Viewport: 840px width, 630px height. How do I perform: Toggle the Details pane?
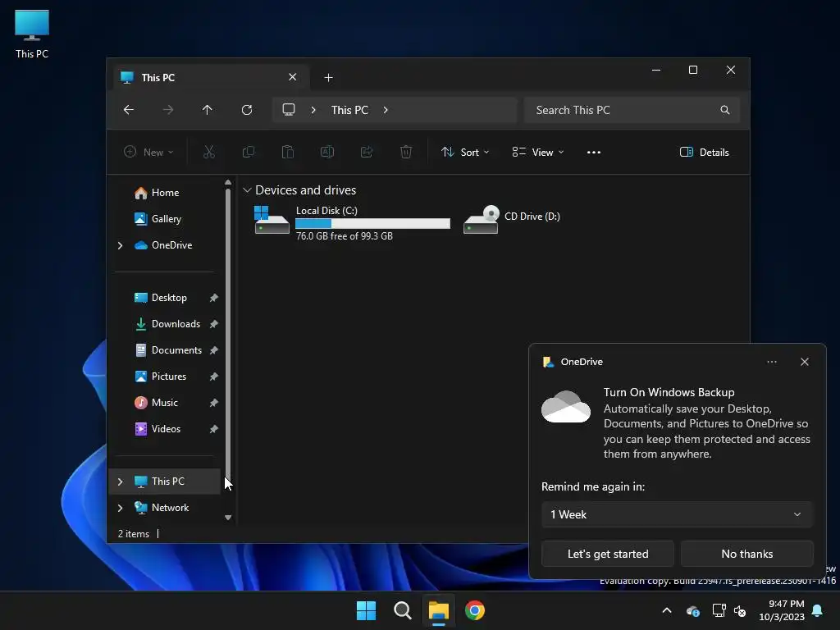click(704, 152)
